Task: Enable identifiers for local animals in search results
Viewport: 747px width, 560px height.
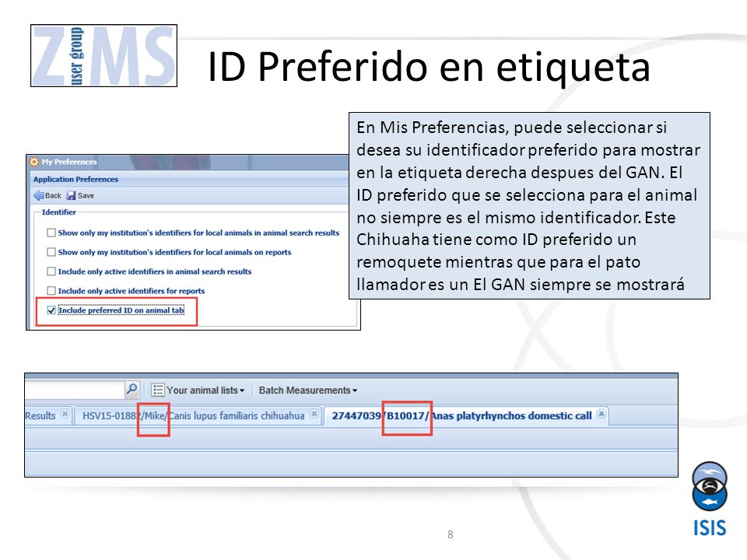Action: tap(51, 233)
